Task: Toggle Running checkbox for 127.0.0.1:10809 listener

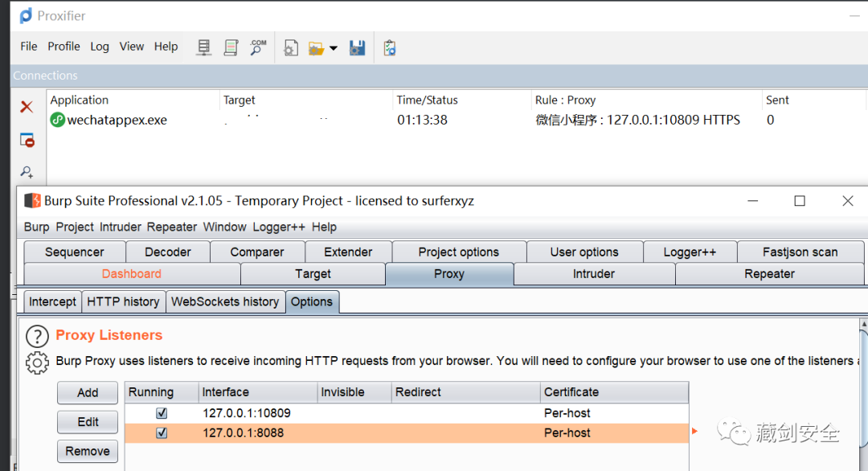Action: tap(162, 413)
